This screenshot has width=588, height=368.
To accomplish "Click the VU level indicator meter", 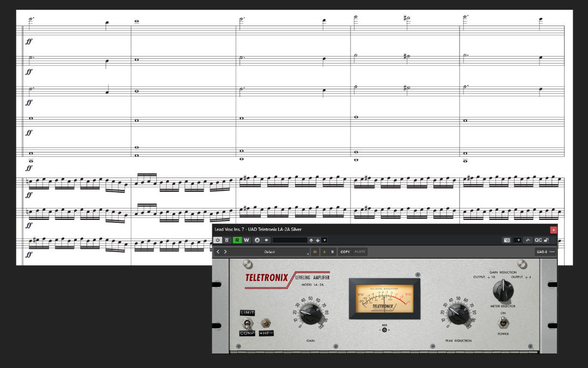I will point(384,299).
